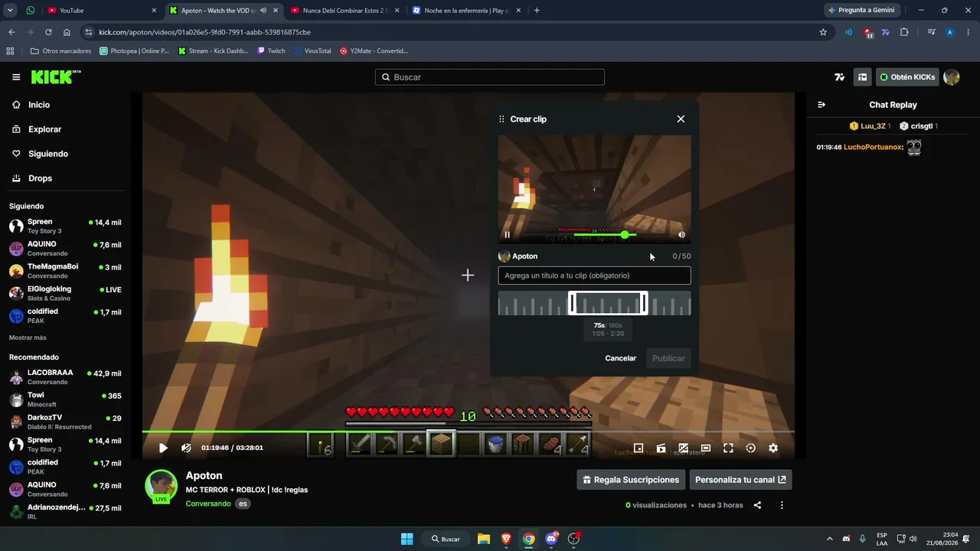Mute the clip preview volume
This screenshot has width=980, height=551.
pyautogui.click(x=681, y=235)
